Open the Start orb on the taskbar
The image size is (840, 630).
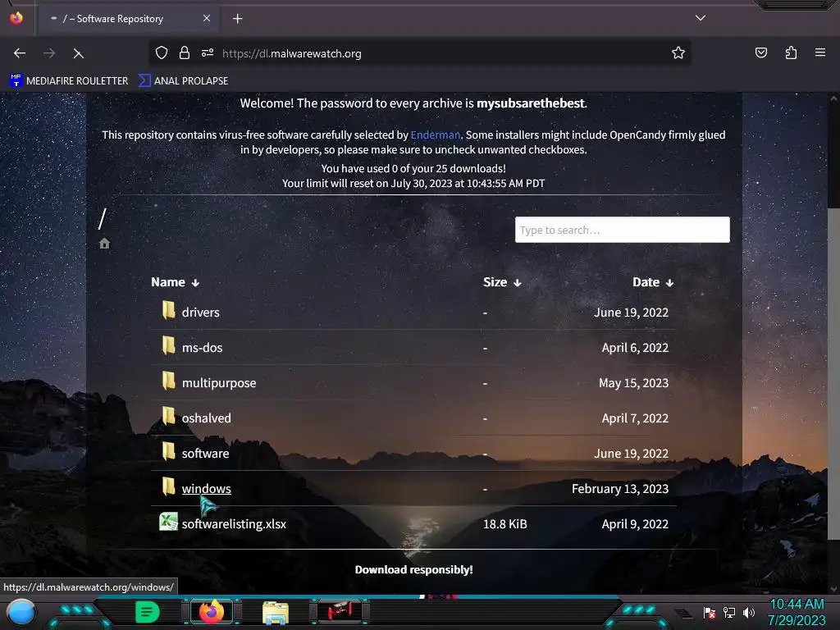21,612
